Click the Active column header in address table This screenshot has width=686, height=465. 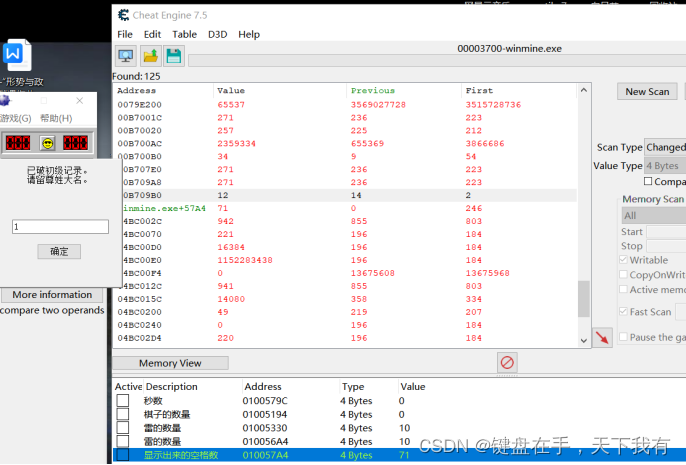(x=129, y=387)
